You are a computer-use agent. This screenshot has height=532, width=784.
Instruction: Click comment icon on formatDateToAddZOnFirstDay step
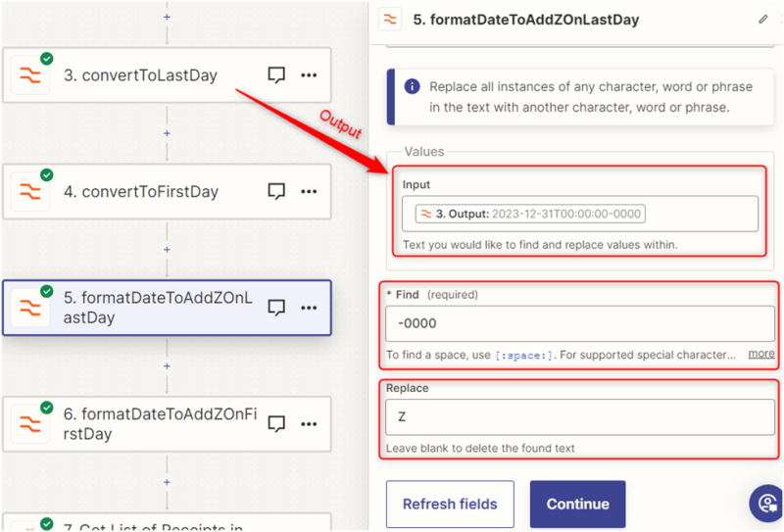(276, 423)
